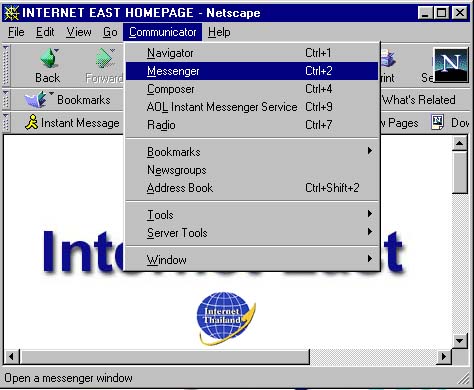Collapse the navigation toolbar grip handle
474x390 pixels.
(x=6, y=65)
